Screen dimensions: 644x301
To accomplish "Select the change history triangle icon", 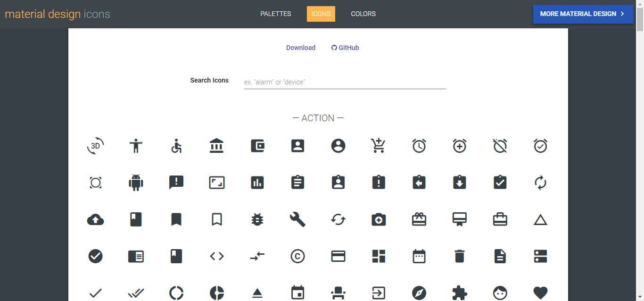I will (540, 219).
